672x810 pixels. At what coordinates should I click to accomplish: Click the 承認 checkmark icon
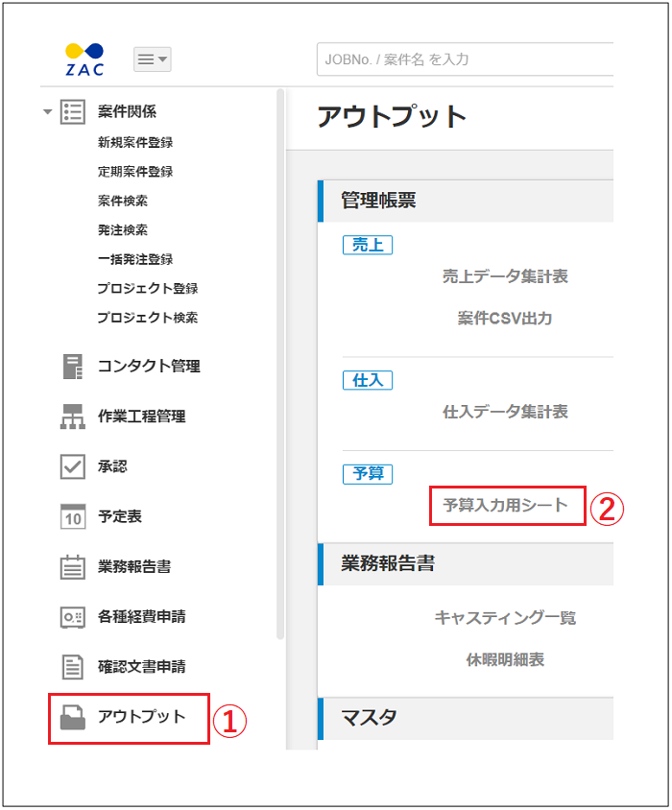tap(73, 466)
